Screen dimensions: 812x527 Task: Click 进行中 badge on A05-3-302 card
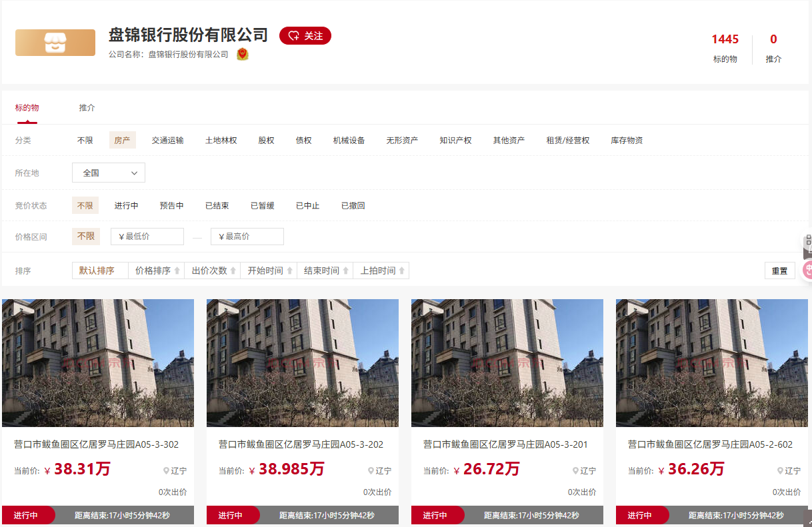[28, 515]
